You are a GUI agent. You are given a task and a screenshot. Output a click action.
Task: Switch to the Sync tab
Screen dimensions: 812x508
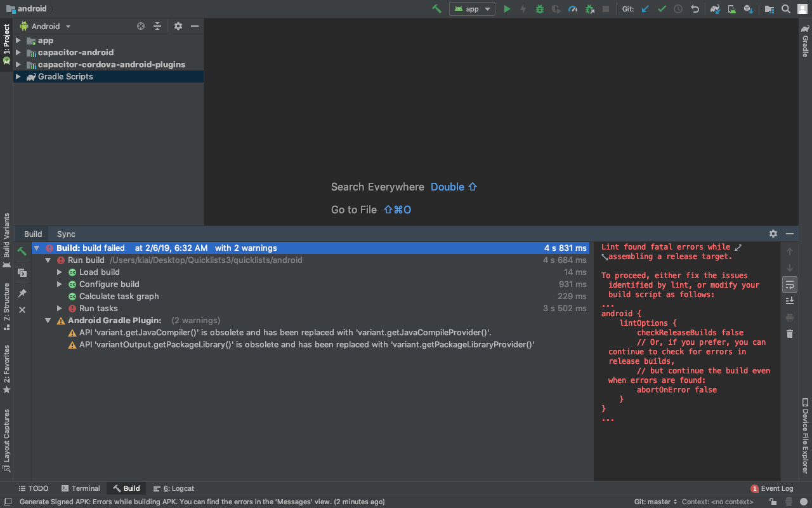click(65, 234)
